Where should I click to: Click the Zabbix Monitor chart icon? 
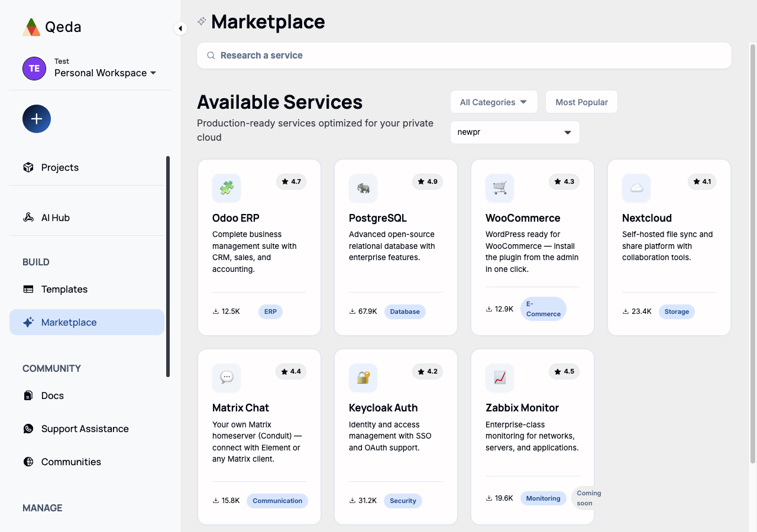500,378
